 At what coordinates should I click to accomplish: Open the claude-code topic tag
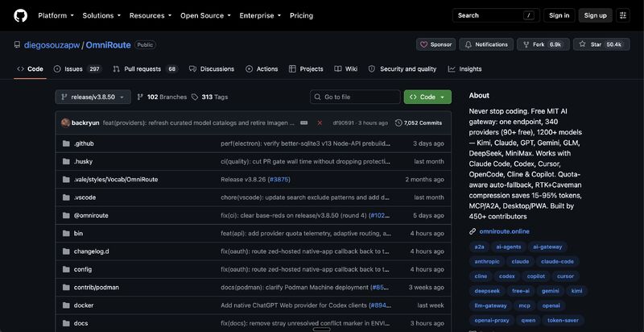557,261
